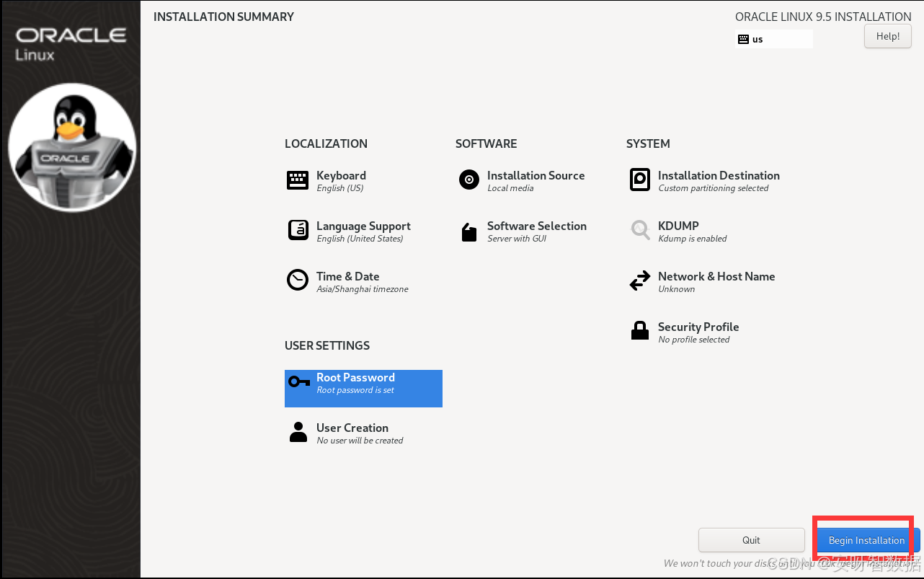The width and height of the screenshot is (924, 579).
Task: Click the Oracle Linux logo
Action: coord(71,44)
